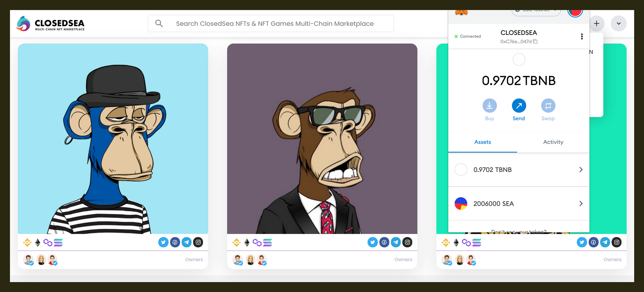Image resolution: width=644 pixels, height=292 pixels.
Task: Click Solana icon on green card
Action: (477, 242)
